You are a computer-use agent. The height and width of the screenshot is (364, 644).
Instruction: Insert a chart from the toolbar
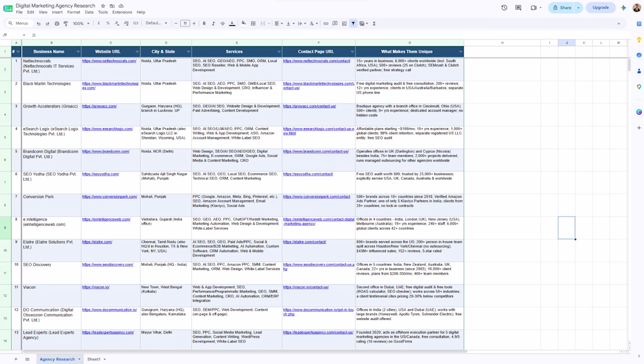[344, 23]
